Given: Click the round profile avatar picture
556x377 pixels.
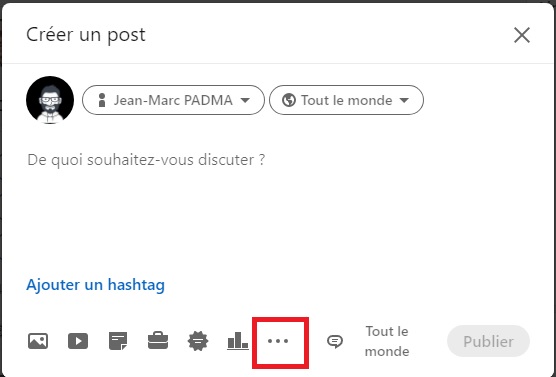Looking at the screenshot, I should 50,100.
